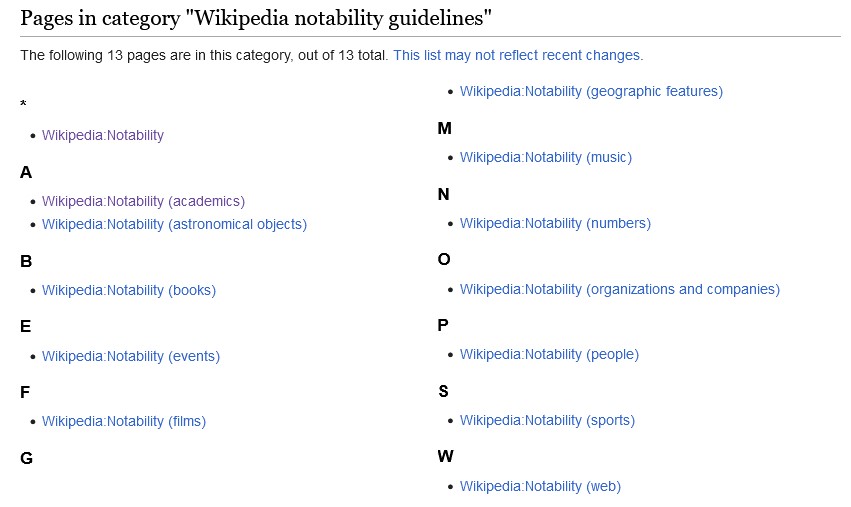Screen dimensions: 851x507
Task: Click the "M" section letter heading
Action: point(445,128)
